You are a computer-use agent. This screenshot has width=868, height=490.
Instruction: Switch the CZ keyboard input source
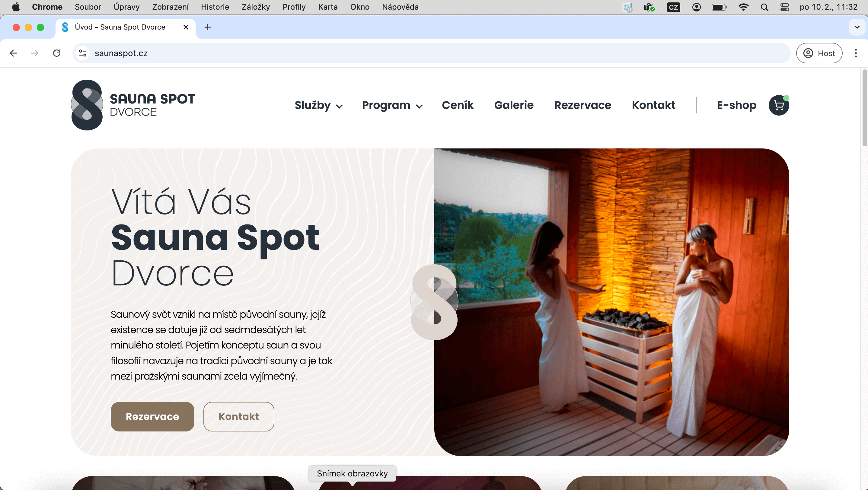673,7
